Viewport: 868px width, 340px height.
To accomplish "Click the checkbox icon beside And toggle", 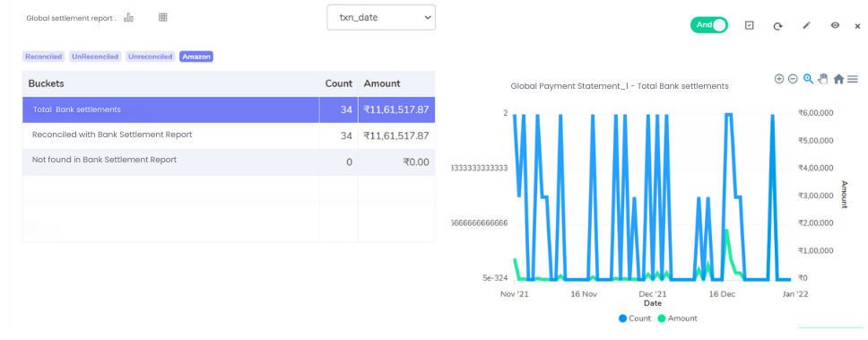I will pos(749,25).
